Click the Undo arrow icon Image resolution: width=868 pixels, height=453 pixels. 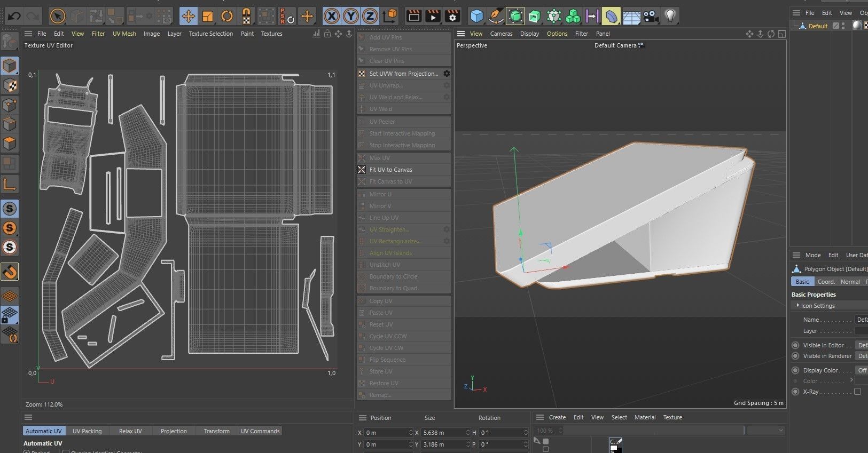coord(14,16)
